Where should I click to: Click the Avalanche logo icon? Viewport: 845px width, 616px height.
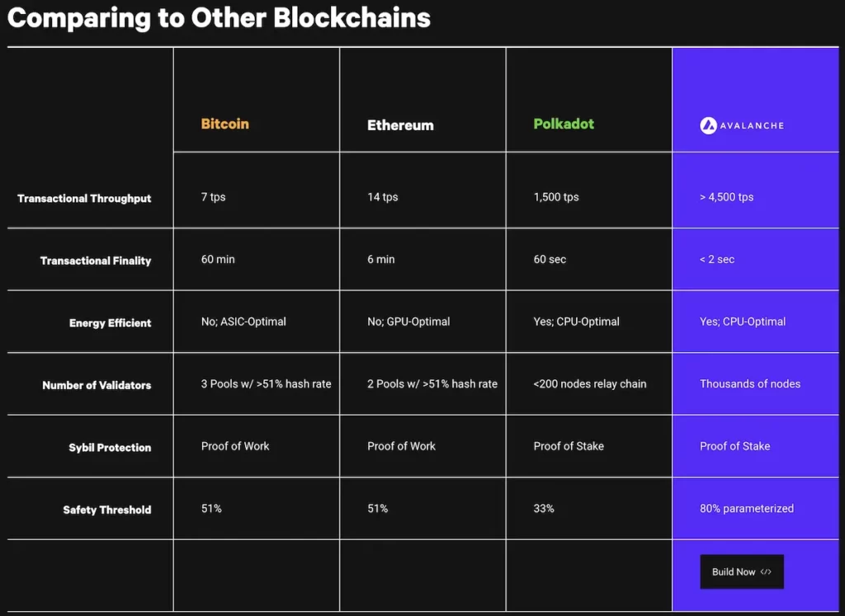tap(708, 125)
